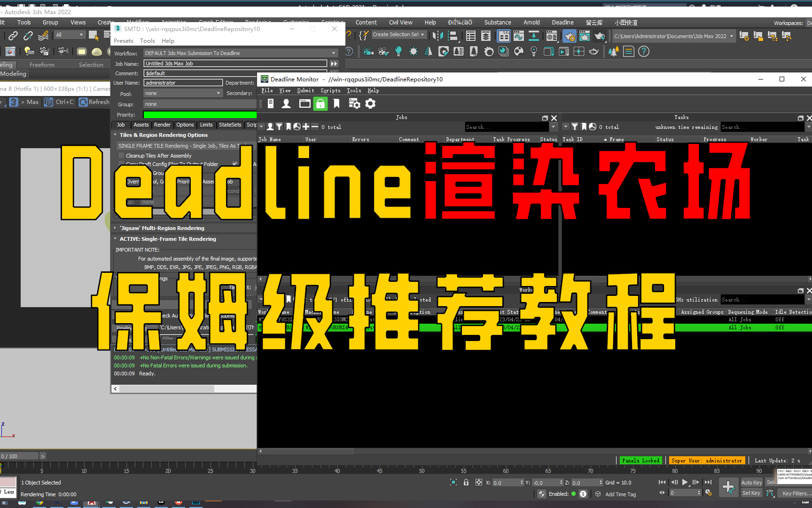Open the Rendered Frame Window icon
This screenshot has height=508, width=812.
pyautogui.click(x=585, y=36)
